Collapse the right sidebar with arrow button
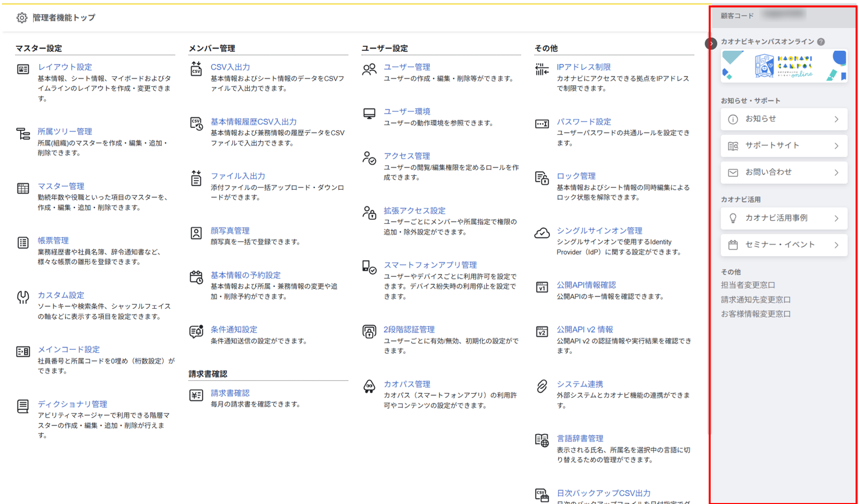859x504 pixels. pyautogui.click(x=711, y=43)
